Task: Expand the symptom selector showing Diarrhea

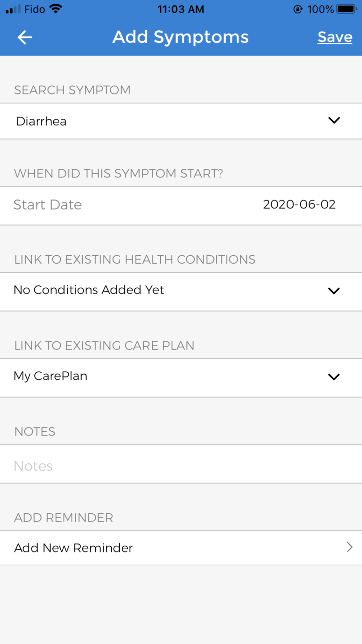Action: (181, 121)
